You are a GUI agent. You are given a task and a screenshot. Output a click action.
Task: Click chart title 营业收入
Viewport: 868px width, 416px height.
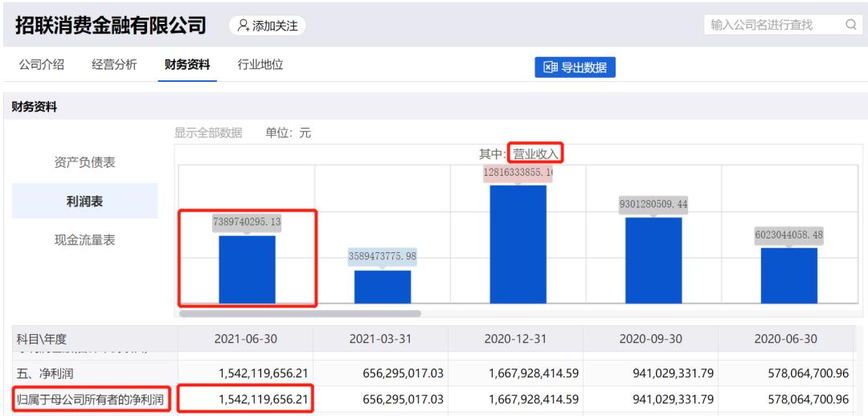536,153
